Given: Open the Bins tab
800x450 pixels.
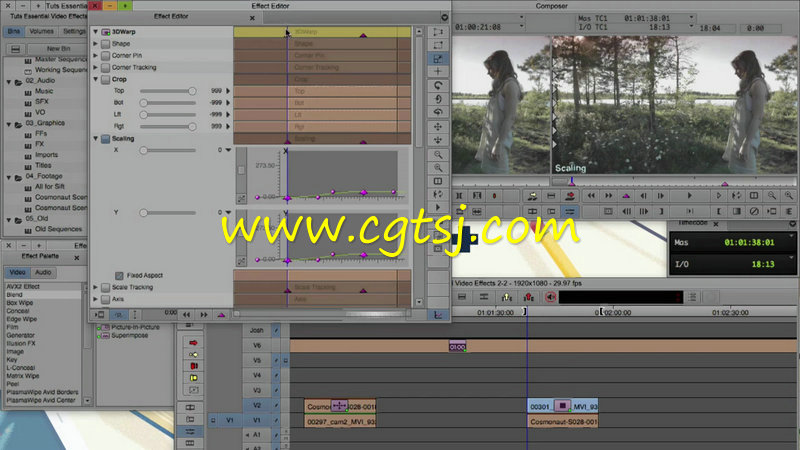Looking at the screenshot, I should click(x=14, y=32).
